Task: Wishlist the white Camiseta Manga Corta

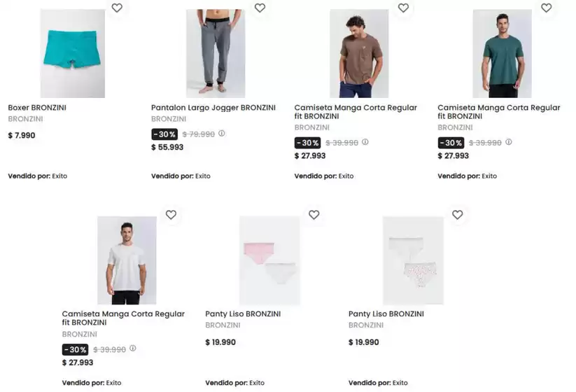Action: (171, 215)
